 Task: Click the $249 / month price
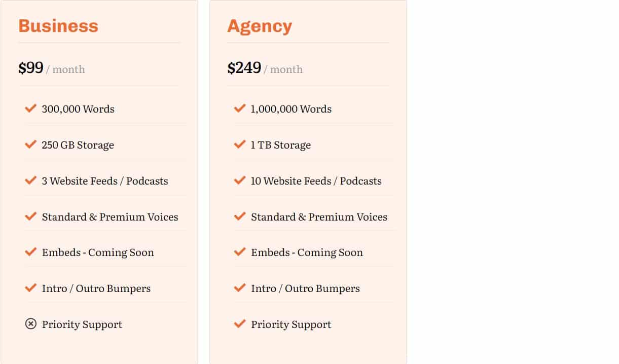(265, 68)
